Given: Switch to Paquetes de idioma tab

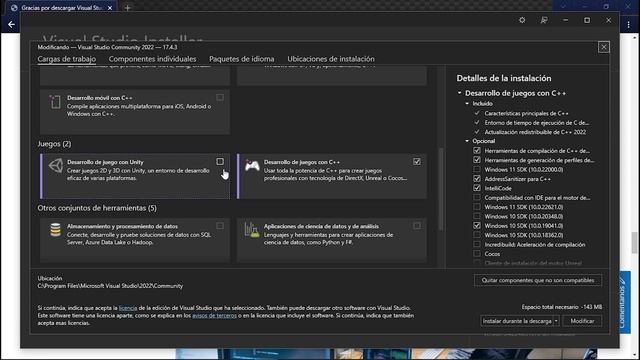Looking at the screenshot, I should [242, 59].
